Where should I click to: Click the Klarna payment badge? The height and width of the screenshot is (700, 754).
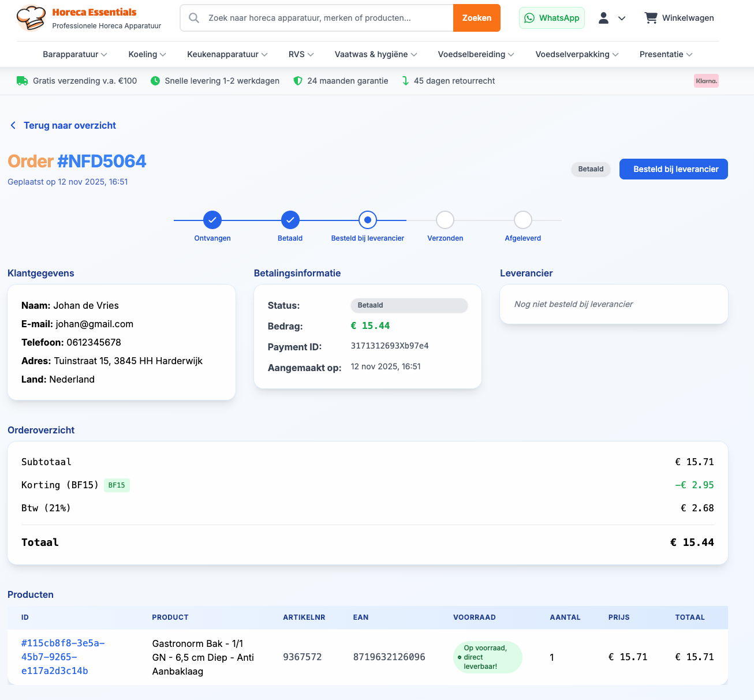(x=706, y=81)
